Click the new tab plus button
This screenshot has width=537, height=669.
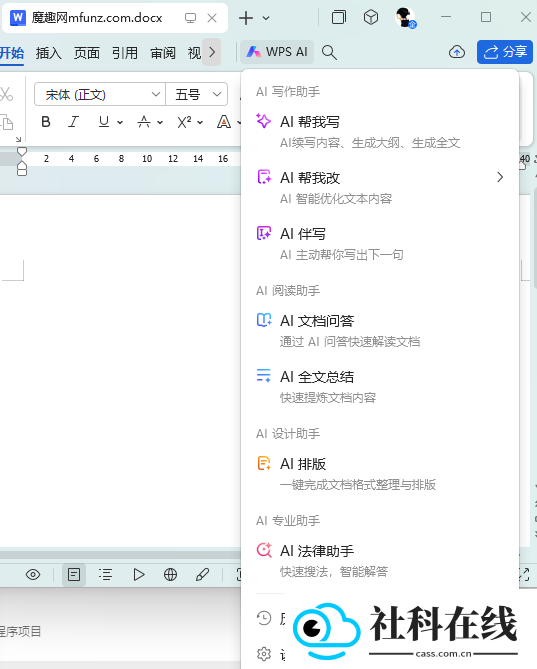click(x=246, y=18)
